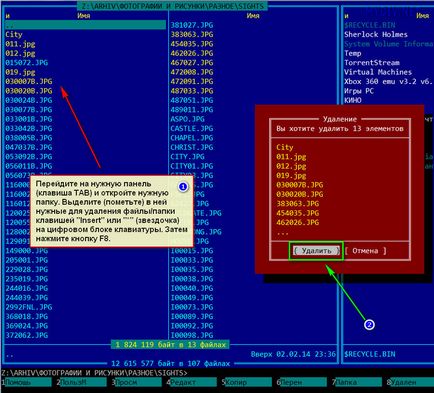Screen dimensions: 434x393
Task: Confirm deletion with the Удалить button
Action: click(316, 251)
